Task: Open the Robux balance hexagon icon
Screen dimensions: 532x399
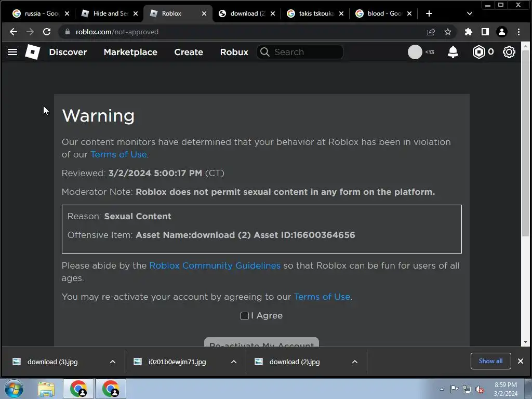Action: [x=478, y=52]
